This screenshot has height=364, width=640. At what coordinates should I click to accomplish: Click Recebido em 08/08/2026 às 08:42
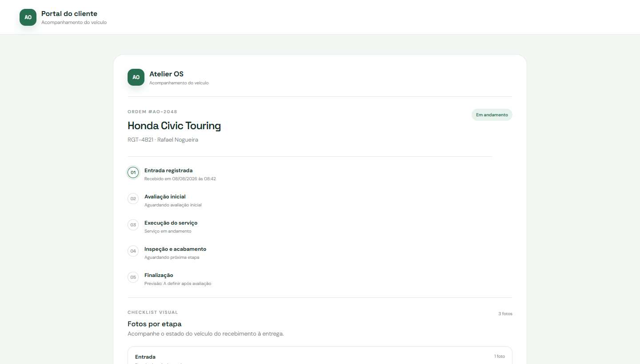click(180, 179)
